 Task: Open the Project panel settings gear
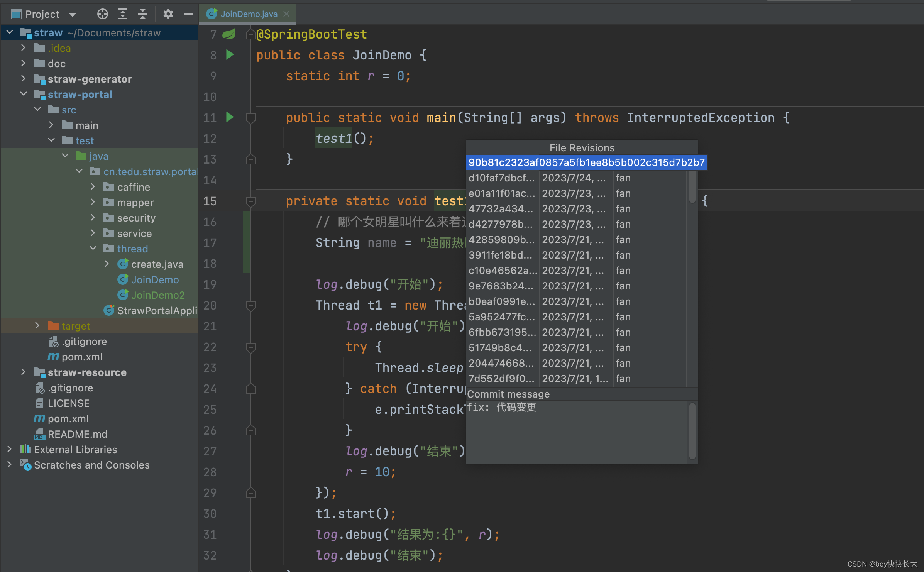[x=168, y=14]
